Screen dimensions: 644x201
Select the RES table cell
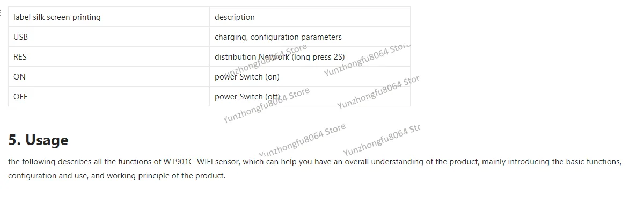108,57
